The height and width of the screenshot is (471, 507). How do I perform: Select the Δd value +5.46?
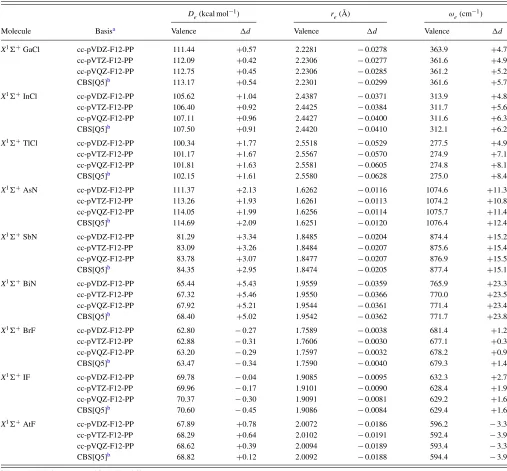pyautogui.click(x=246, y=295)
